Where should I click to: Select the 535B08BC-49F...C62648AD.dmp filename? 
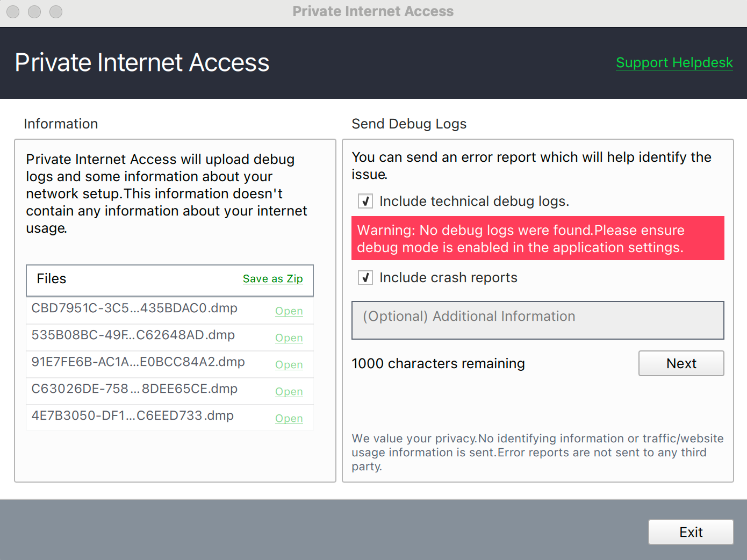(133, 335)
